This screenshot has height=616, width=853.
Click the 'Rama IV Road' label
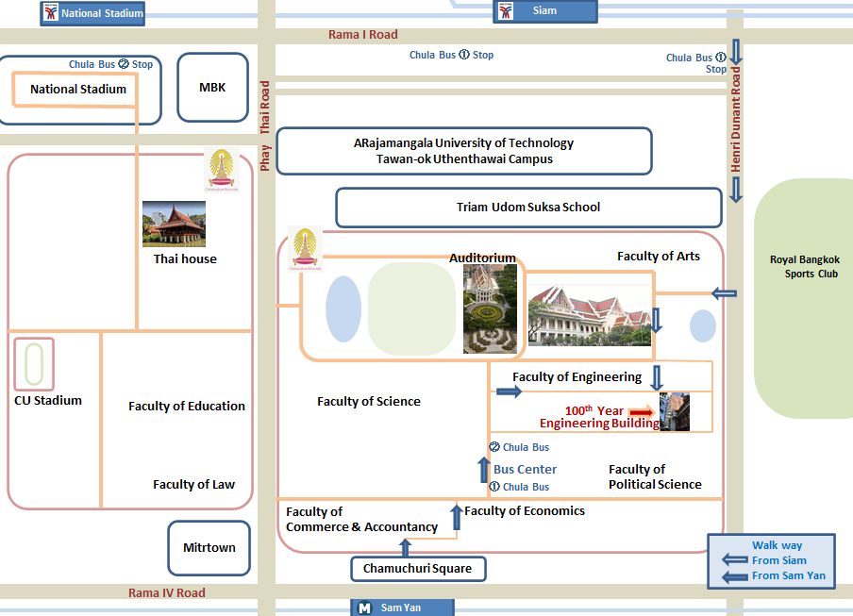click(167, 592)
